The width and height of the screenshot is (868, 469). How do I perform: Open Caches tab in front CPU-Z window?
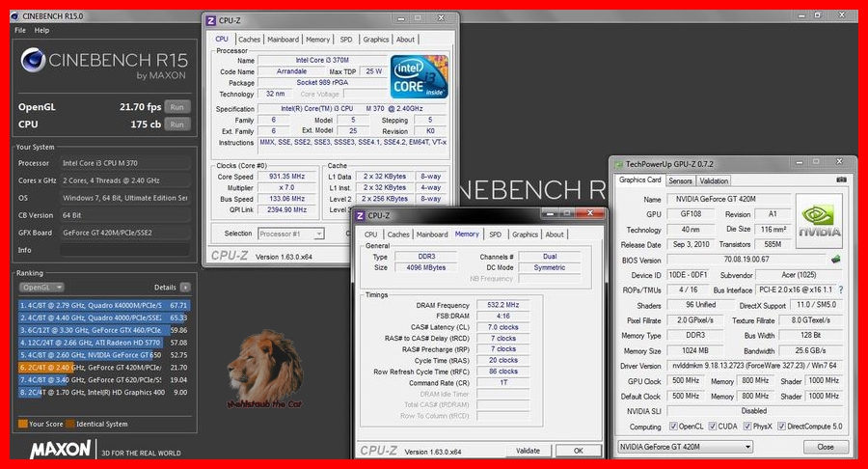(x=398, y=234)
